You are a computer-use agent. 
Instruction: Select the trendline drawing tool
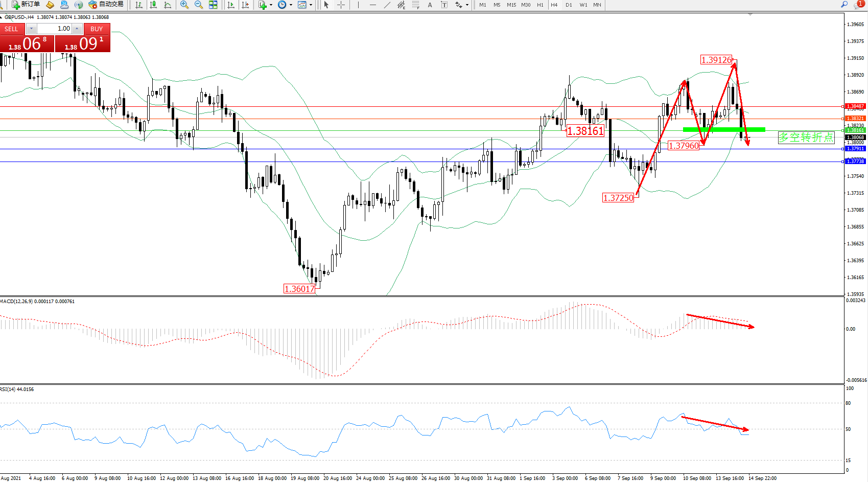coord(387,5)
